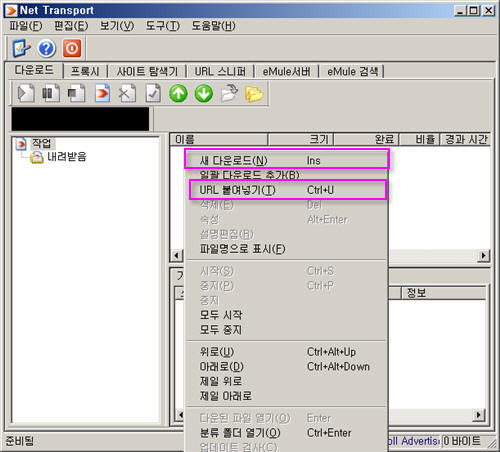Click download list scrollbar left arrow
Screen dimensions: 500x452
177,256
